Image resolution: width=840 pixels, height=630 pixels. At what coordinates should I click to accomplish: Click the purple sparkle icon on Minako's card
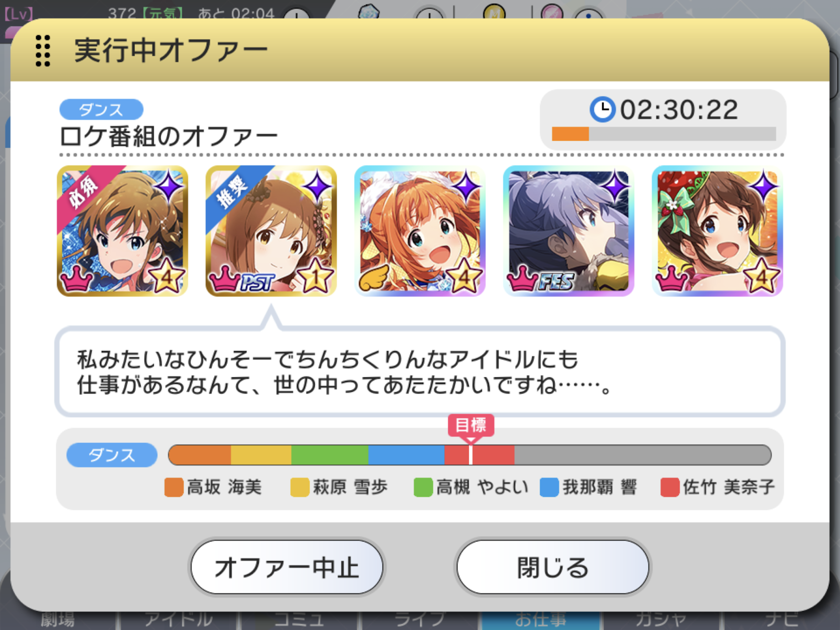tap(763, 187)
